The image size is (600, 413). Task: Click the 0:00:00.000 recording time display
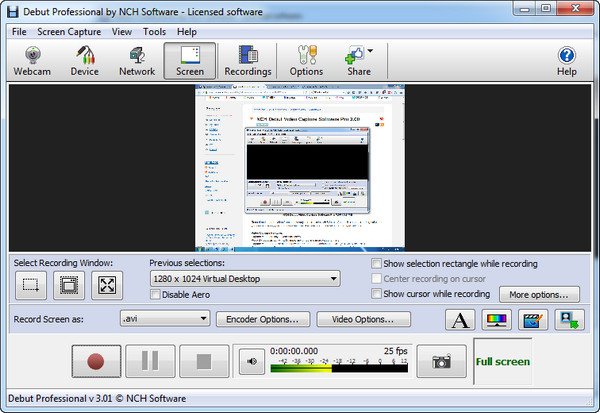point(294,351)
